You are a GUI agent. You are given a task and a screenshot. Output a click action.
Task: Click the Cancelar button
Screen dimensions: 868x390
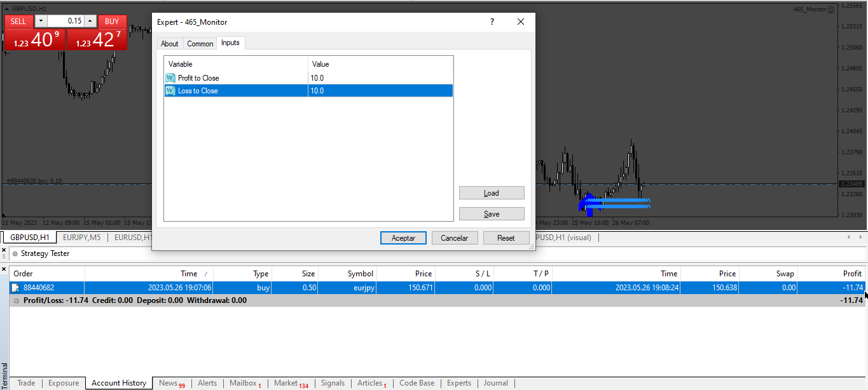click(455, 238)
